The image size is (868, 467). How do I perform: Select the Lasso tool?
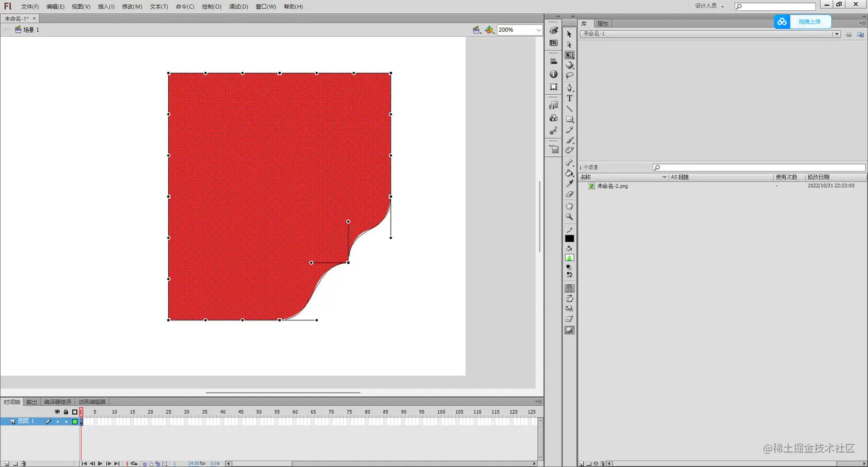point(569,75)
